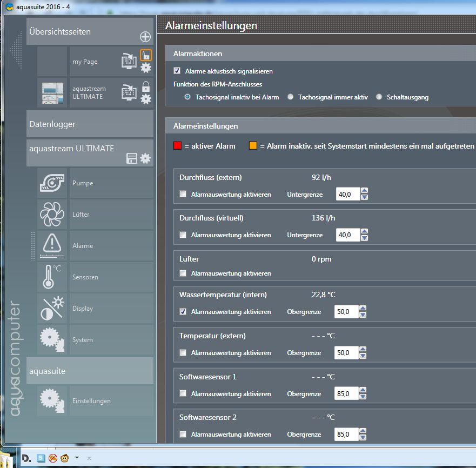Choose the 'Schaltausgang' radio option
This screenshot has height=468, width=476.
tap(379, 97)
